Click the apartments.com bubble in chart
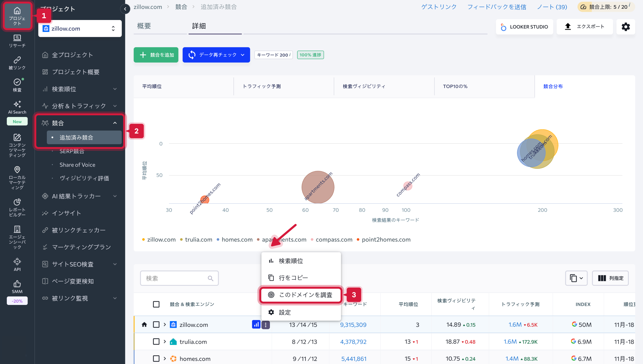 tap(317, 187)
